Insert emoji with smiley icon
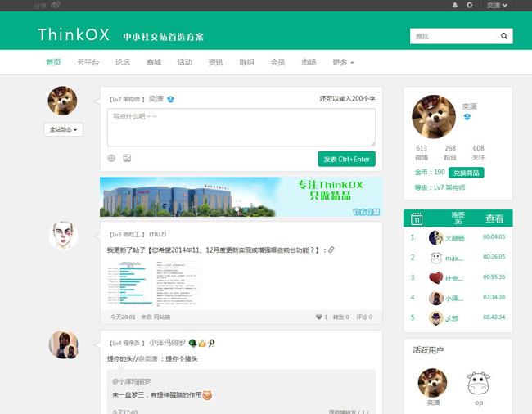 point(111,158)
